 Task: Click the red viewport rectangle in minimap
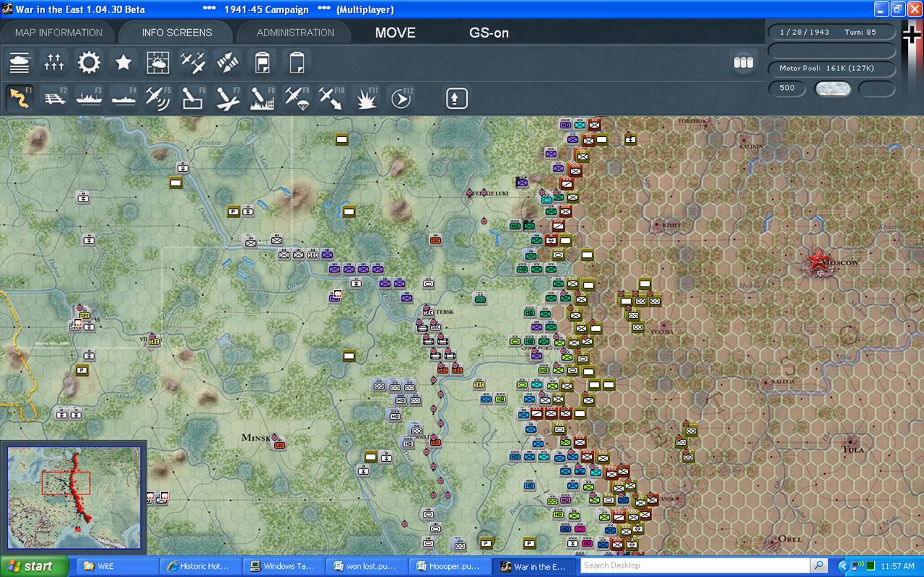point(65,483)
